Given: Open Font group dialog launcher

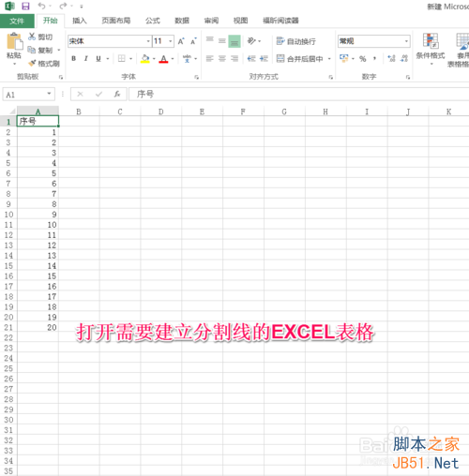Looking at the screenshot, I should pos(196,77).
